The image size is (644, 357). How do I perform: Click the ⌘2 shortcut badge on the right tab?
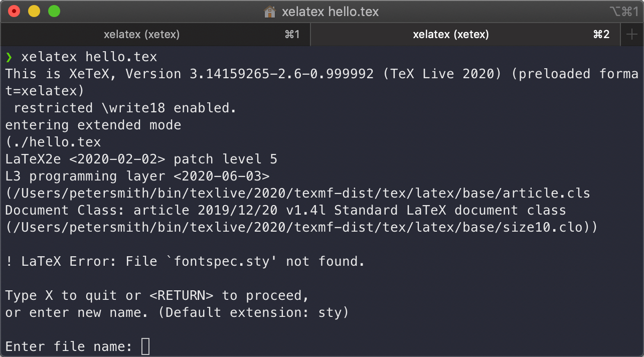601,34
